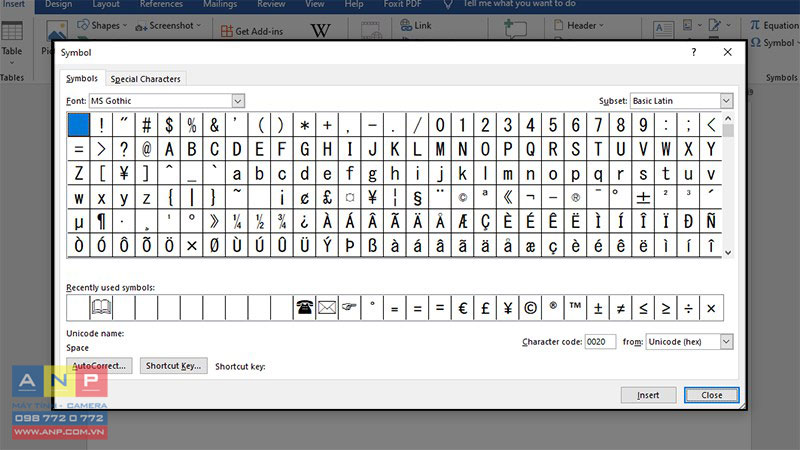Select the pilcrow paragraph symbol in grid
Screen dimensions: 800x450
101,221
